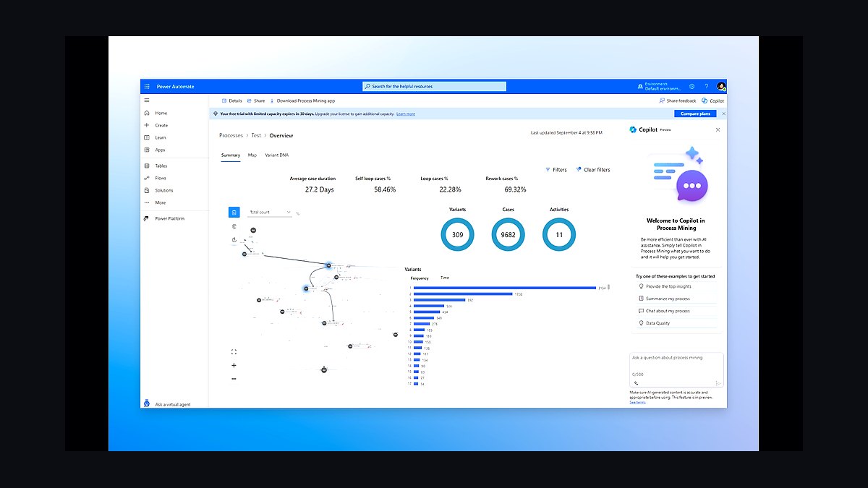Click the Self loop cases value 58.46%
The width and height of the screenshot is (868, 488).
pyautogui.click(x=385, y=189)
